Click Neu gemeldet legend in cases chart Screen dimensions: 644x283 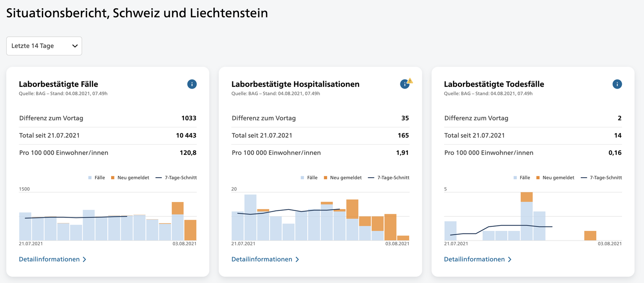click(130, 178)
